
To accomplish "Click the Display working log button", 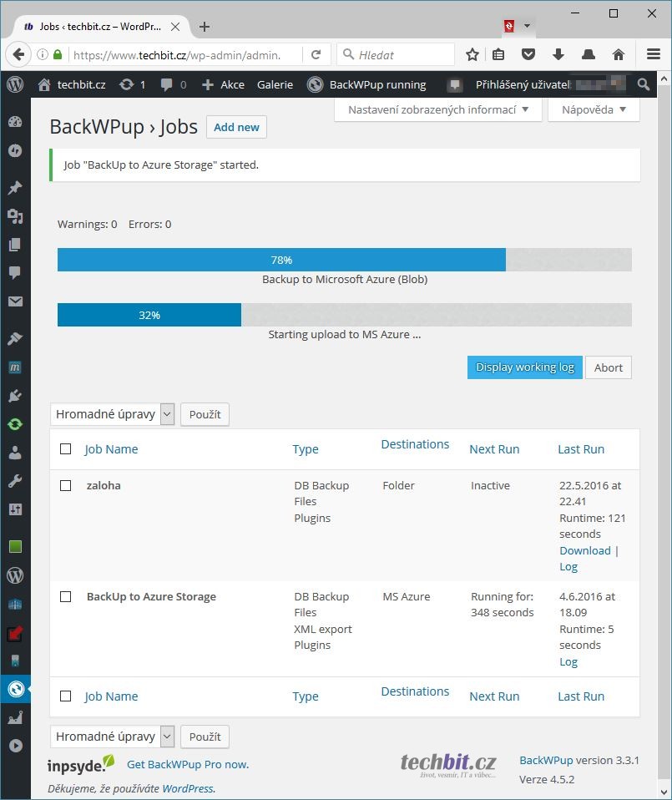I will click(525, 367).
